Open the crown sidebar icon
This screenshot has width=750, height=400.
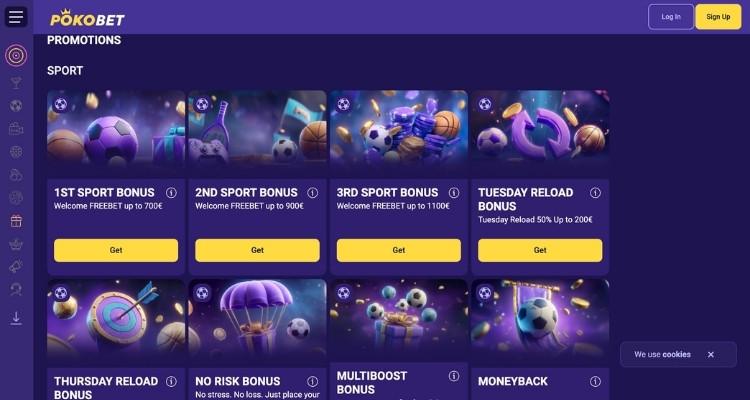[16, 244]
